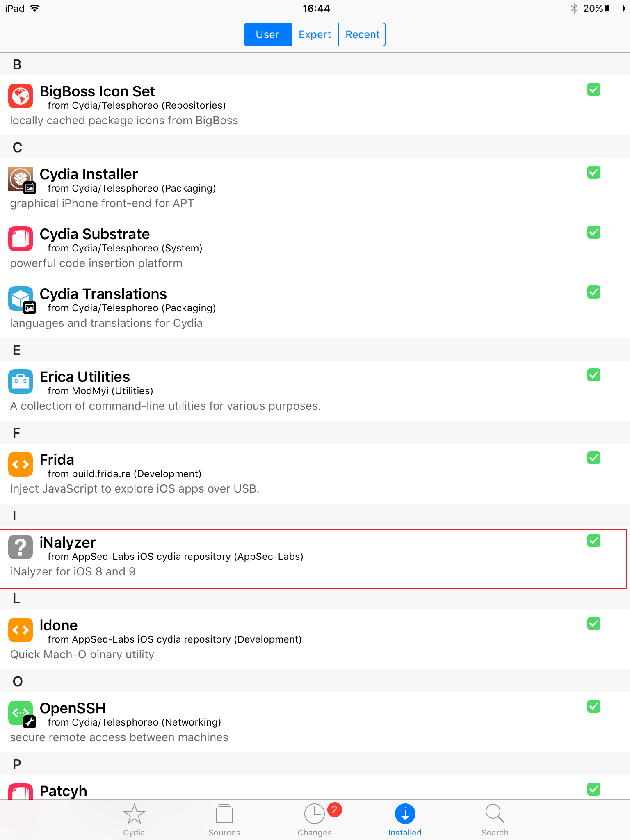630x840 pixels.
Task: Open the Cydia Translations cube icon
Action: pos(20,299)
